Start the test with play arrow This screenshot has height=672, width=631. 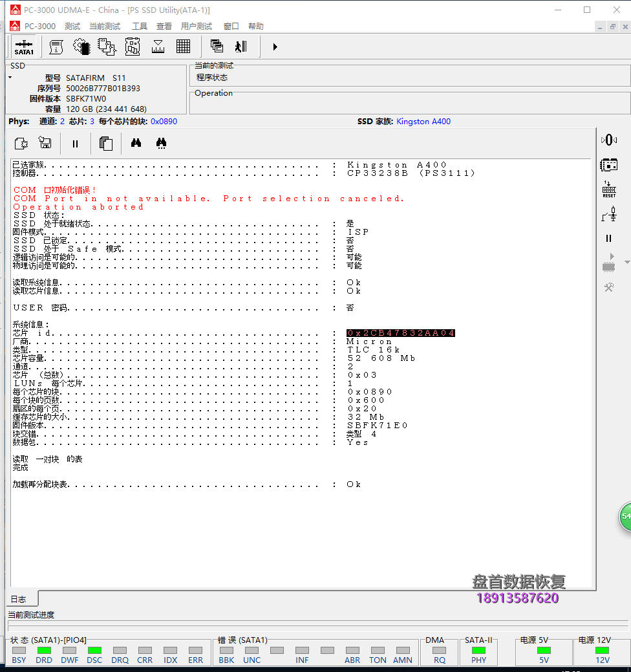[275, 47]
